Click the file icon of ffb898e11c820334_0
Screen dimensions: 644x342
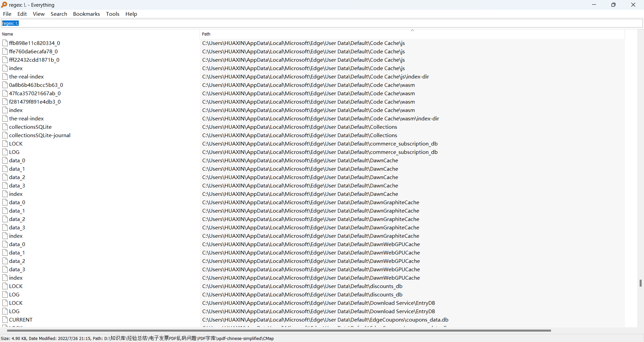pyautogui.click(x=5, y=43)
